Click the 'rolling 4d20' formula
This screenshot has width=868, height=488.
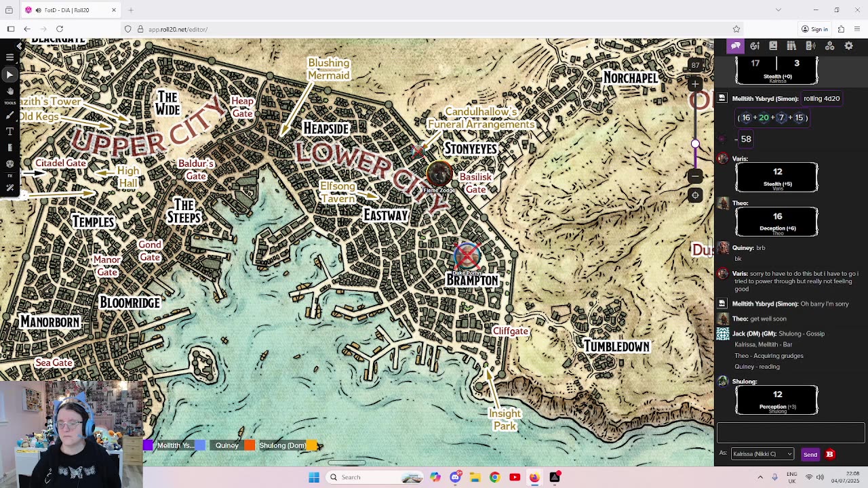tap(822, 98)
